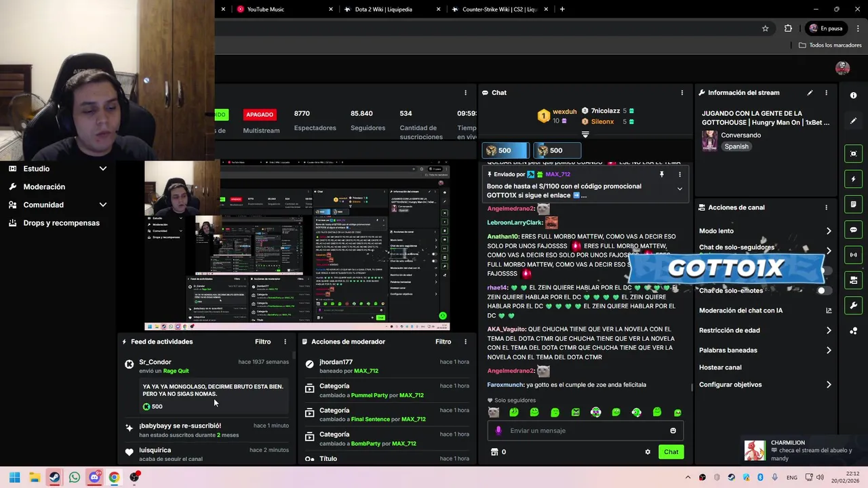
Task: Open Acciones de moderador three-dot menu
Action: tap(465, 342)
